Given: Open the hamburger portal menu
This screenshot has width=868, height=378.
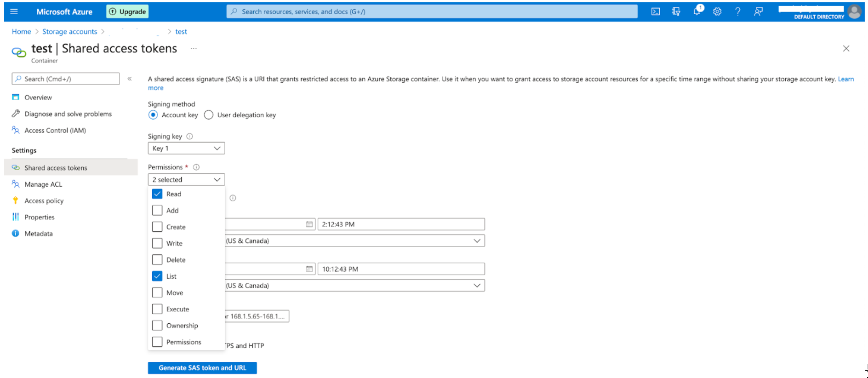Looking at the screenshot, I should coord(14,11).
